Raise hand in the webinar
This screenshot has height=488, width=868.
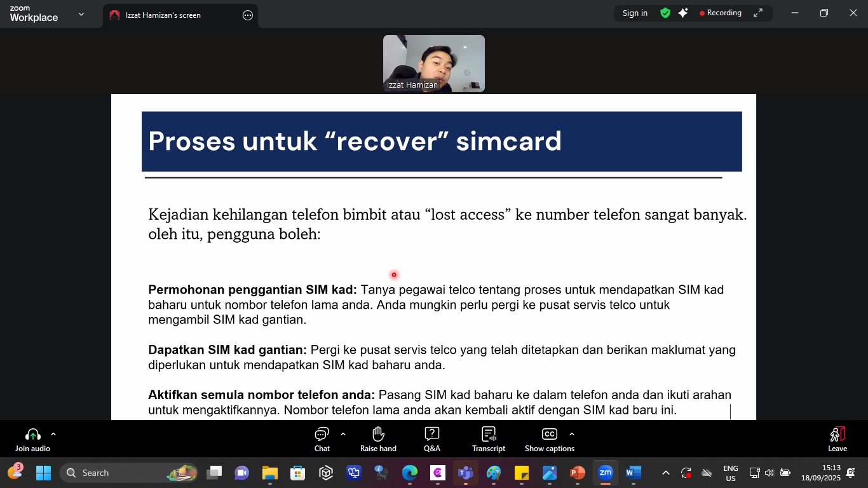pos(378,439)
